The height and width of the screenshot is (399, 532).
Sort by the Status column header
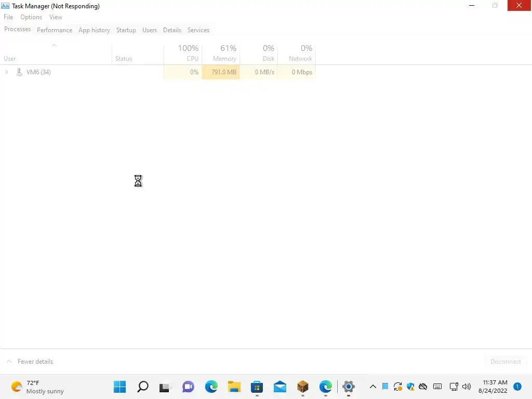tap(138, 54)
